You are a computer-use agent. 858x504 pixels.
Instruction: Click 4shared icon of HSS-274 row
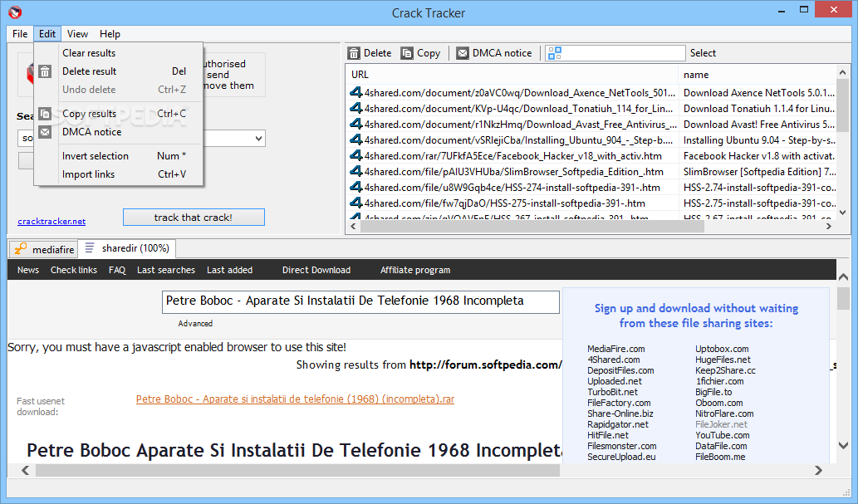356,187
